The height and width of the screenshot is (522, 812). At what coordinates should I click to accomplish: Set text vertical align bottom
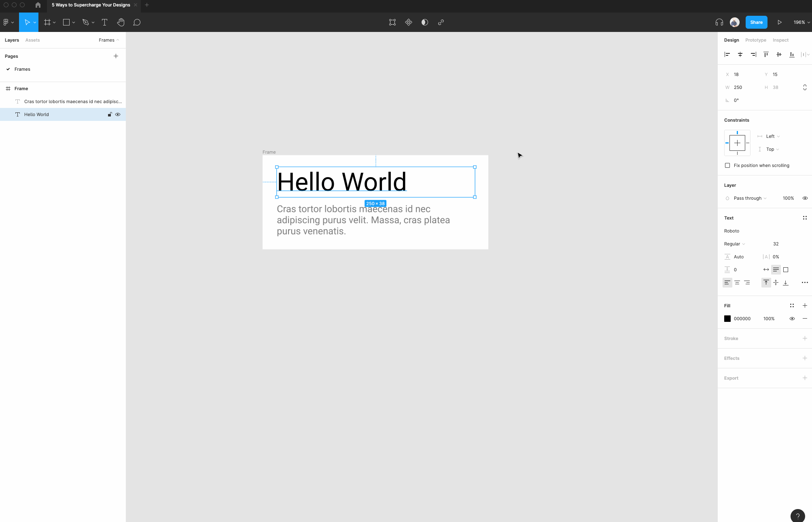[x=785, y=283]
